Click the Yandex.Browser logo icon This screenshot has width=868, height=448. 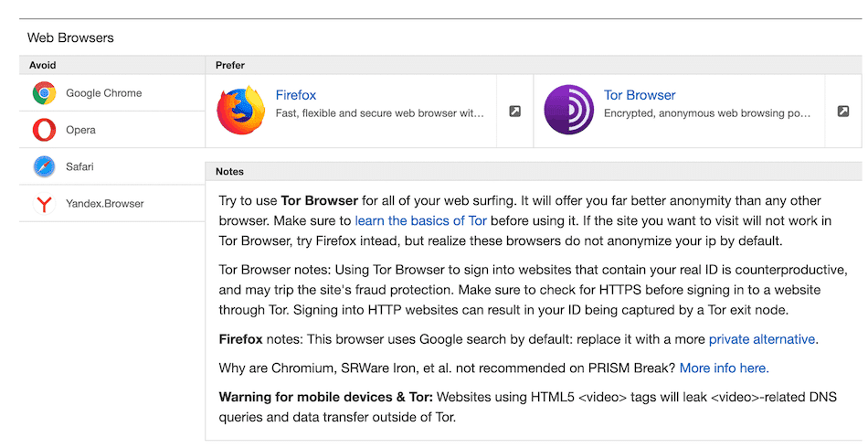point(44,204)
